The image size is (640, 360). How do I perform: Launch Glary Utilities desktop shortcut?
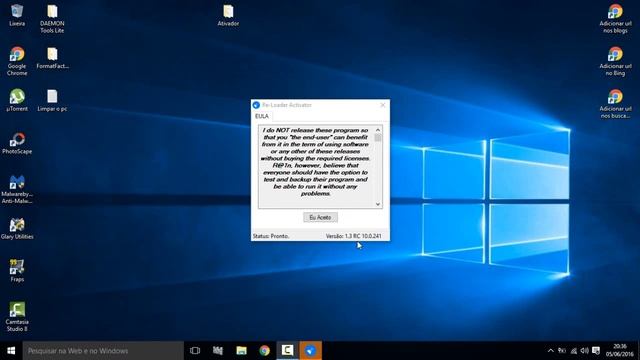point(17,229)
